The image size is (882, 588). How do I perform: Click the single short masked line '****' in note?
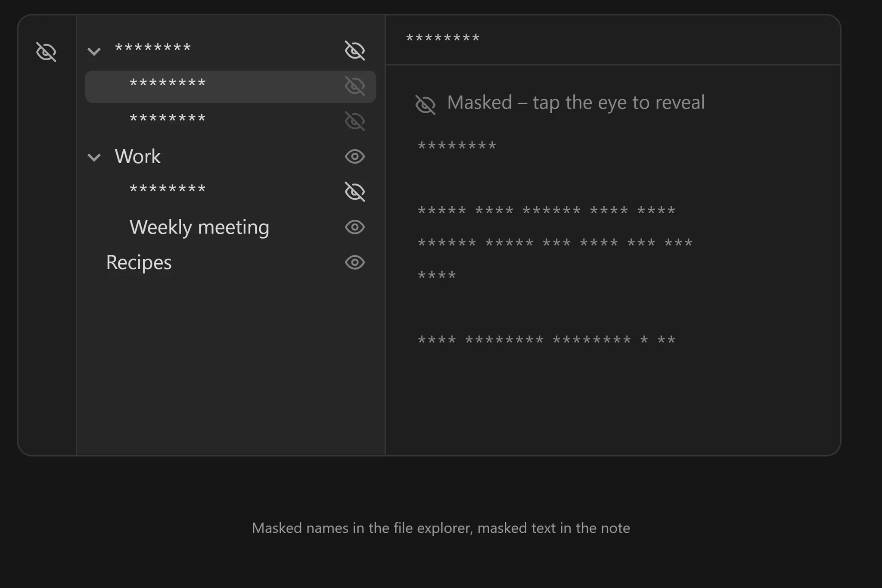[x=437, y=275]
